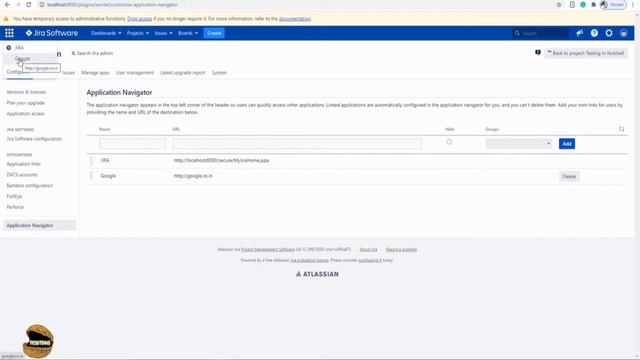This screenshot has height=360, width=640.
Task: Open FishEye in sidebar
Action: point(14,196)
